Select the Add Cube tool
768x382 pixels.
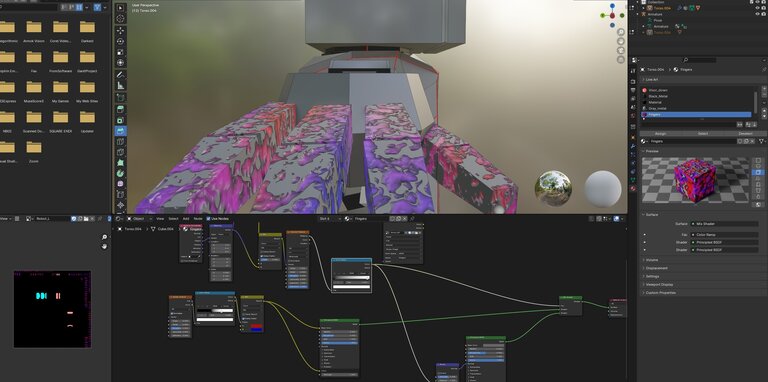pyautogui.click(x=120, y=97)
